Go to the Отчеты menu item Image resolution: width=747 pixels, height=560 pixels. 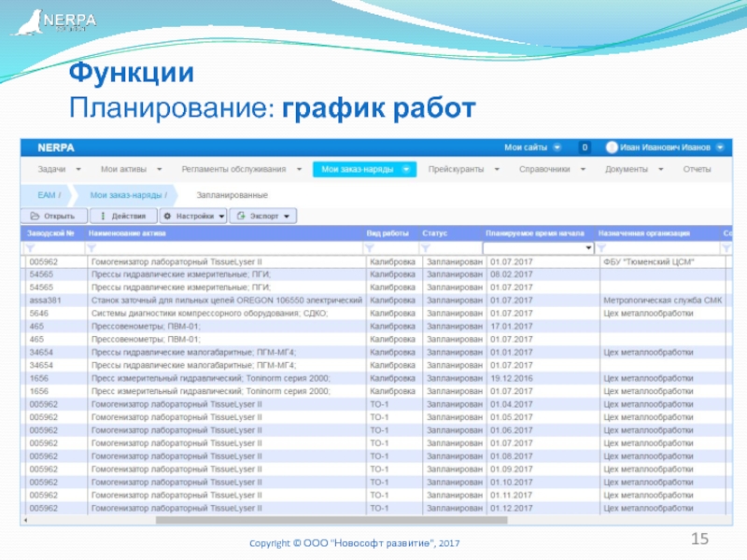[697, 170]
